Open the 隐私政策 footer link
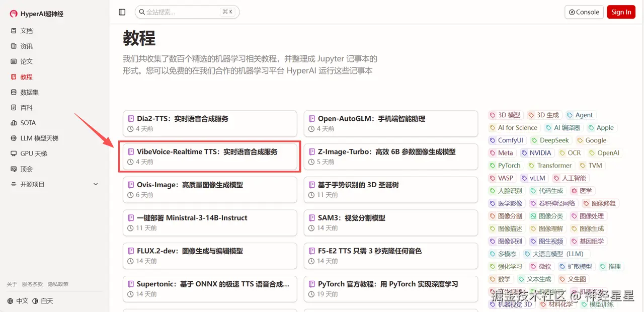644x312 pixels. pyautogui.click(x=58, y=284)
